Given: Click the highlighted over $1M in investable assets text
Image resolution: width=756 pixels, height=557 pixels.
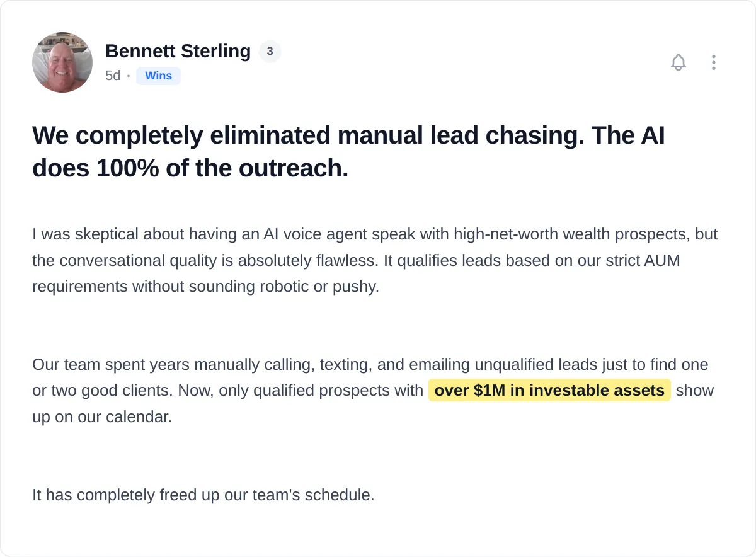Looking at the screenshot, I should tap(549, 391).
